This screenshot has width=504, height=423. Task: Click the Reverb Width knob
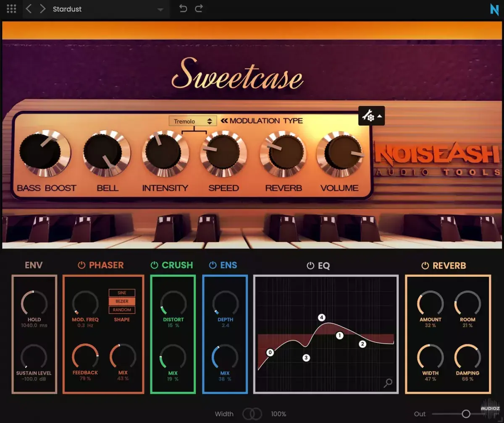point(430,356)
